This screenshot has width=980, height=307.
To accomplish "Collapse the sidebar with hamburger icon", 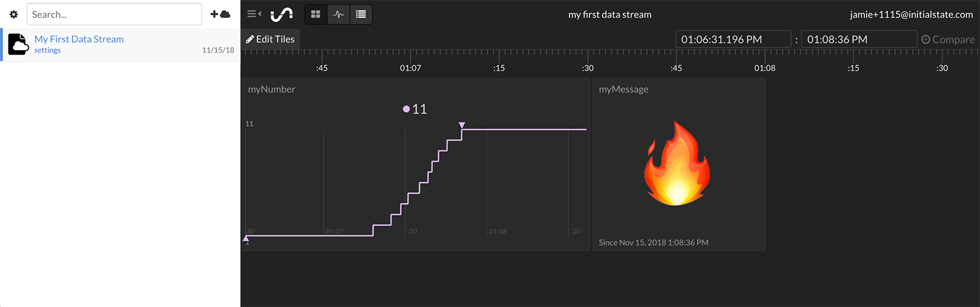I will (254, 14).
